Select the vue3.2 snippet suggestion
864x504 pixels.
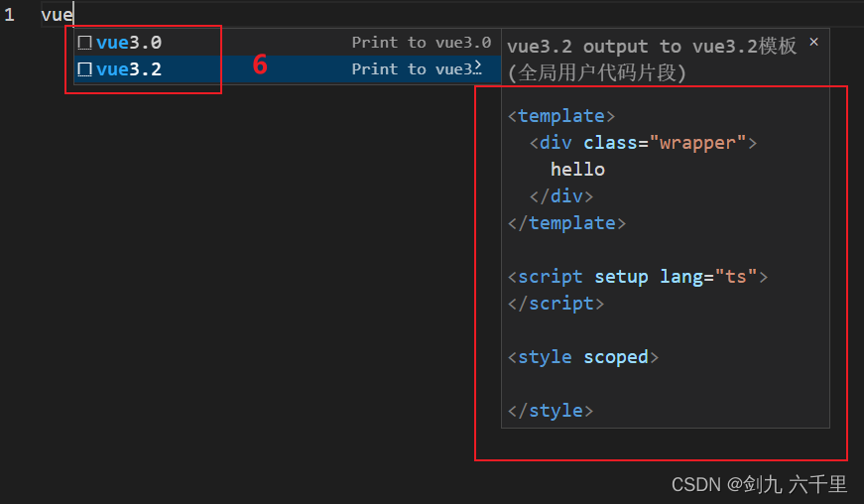point(287,69)
